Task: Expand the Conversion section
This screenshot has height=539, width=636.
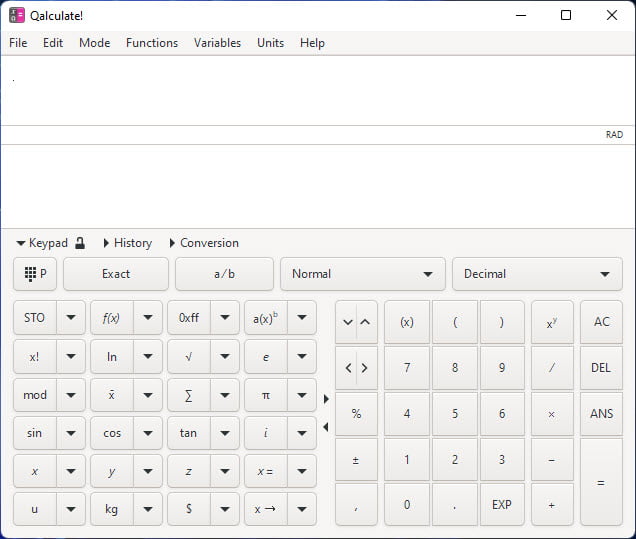Action: pyautogui.click(x=204, y=243)
